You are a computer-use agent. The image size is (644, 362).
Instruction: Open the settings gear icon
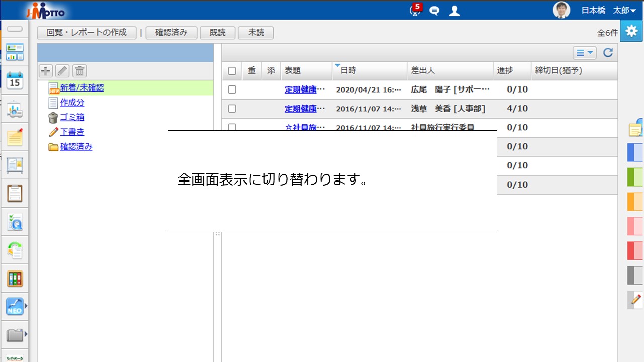[631, 31]
